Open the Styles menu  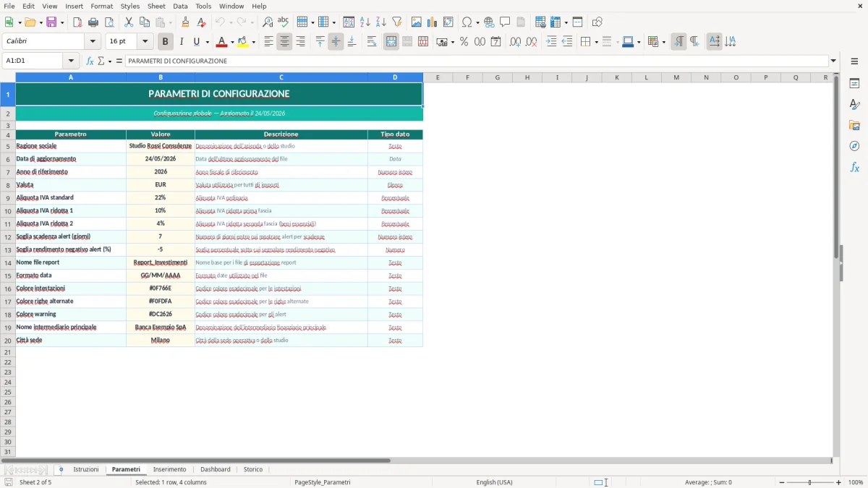(x=130, y=6)
